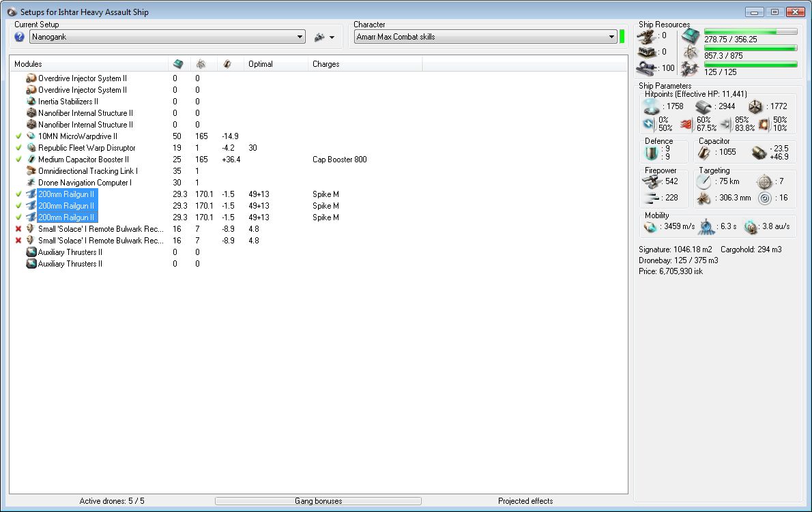Image resolution: width=812 pixels, height=512 pixels.
Task: Select the Republic Fleet Warp Disruptor icon
Action: pyautogui.click(x=31, y=148)
